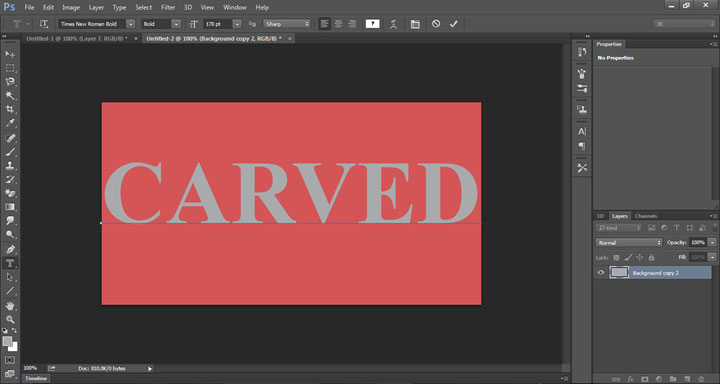Select the Eraser tool
Viewport: 720px width, 384px height.
[10, 193]
